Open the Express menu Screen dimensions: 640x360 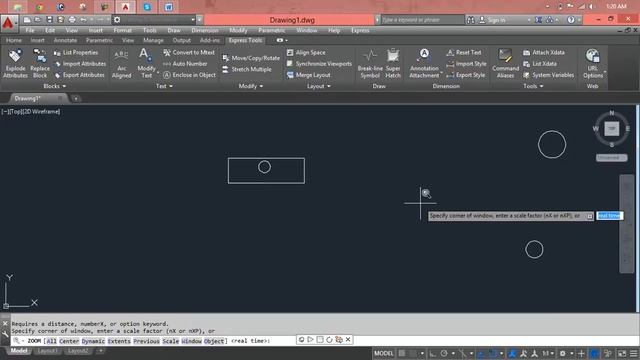360,30
